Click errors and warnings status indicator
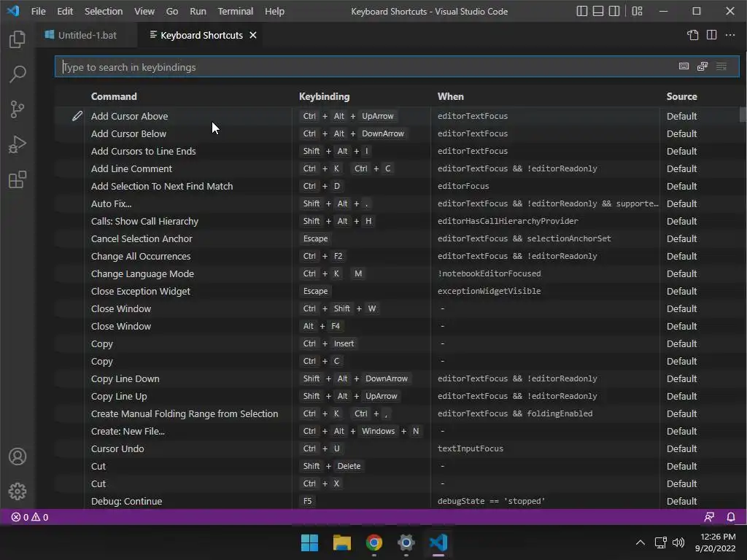This screenshot has height=560, width=747. [x=29, y=517]
